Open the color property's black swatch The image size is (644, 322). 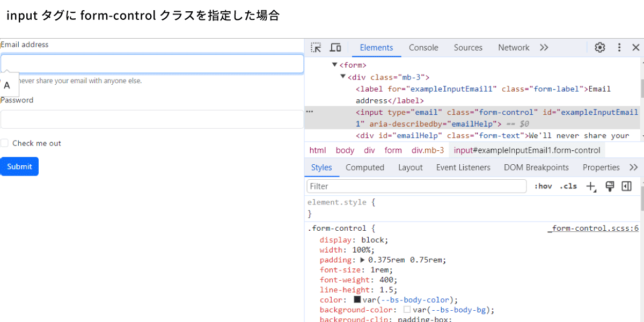[357, 299]
